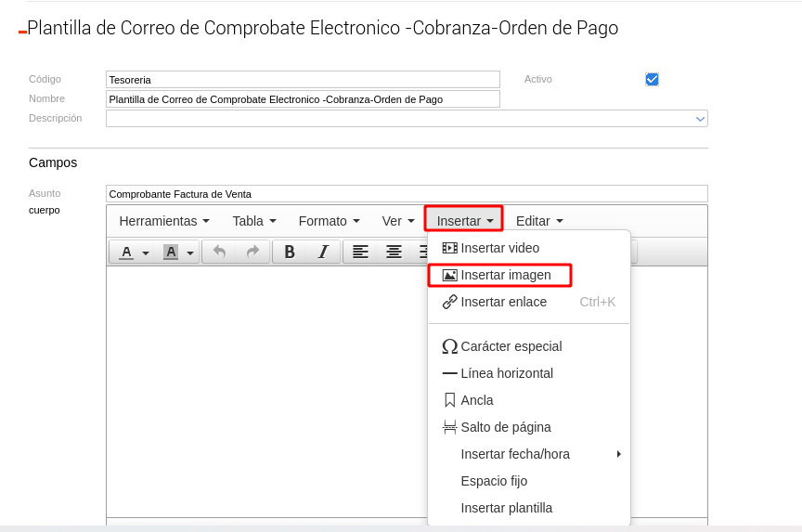Screen dimensions: 802x532
Task: Click the Nombre input field
Action: coord(303,99)
